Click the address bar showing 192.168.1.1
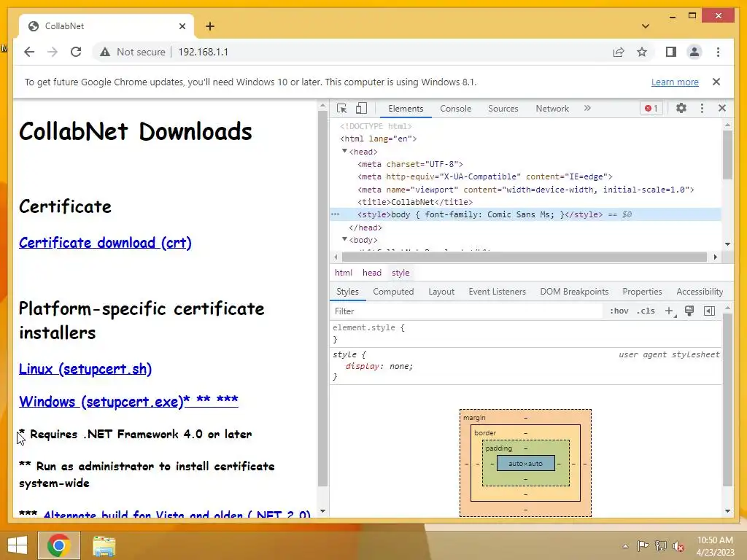The width and height of the screenshot is (747, 560). 203,52
